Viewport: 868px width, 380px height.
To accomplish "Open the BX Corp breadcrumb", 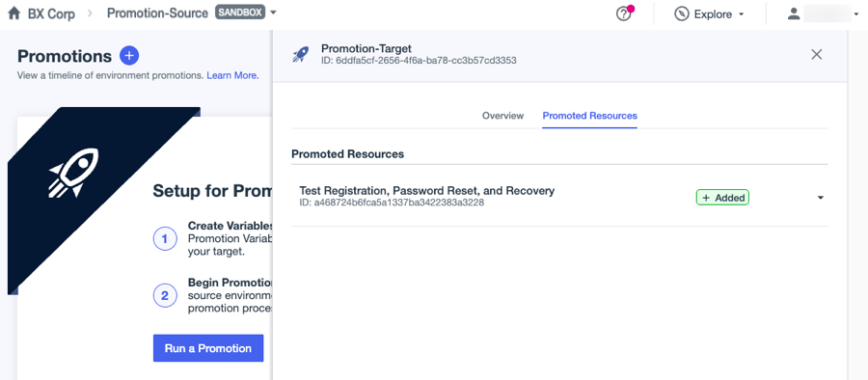I will click(x=51, y=14).
